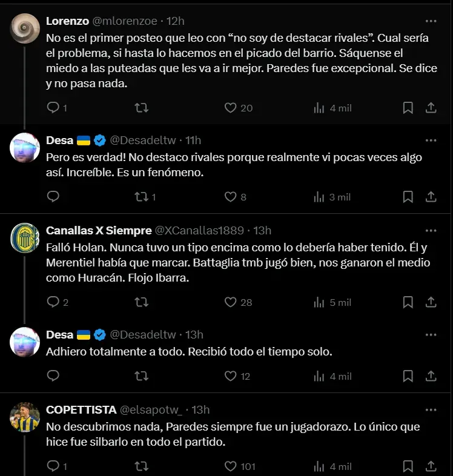Like COPETTISTA's tweet with 101 likes
The width and height of the screenshot is (453, 476).
(x=230, y=466)
